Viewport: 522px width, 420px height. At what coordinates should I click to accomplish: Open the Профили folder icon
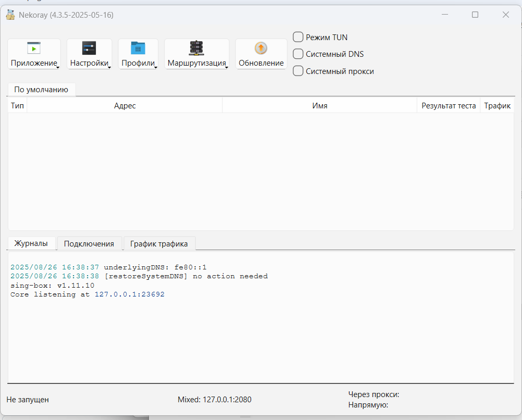tap(138, 48)
